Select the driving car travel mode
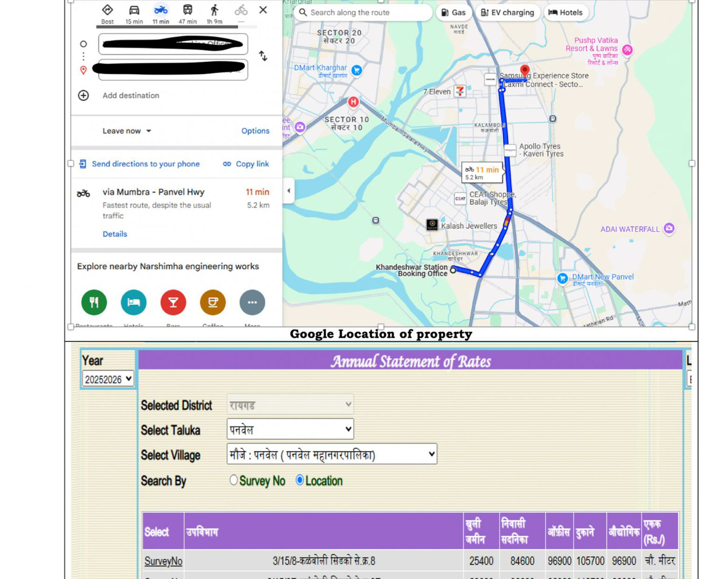This screenshot has height=579, width=728. coord(134,11)
